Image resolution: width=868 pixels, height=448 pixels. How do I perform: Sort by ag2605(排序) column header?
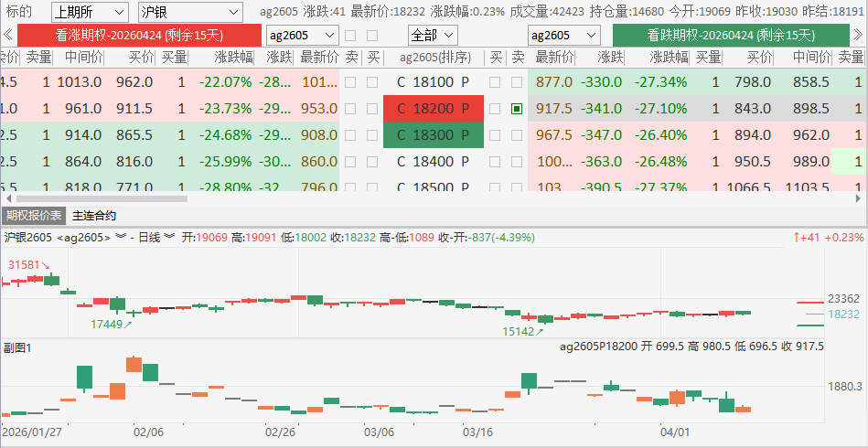tap(435, 58)
